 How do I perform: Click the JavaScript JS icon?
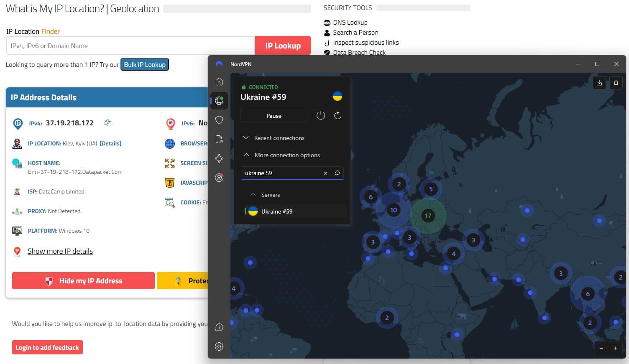coord(170,183)
